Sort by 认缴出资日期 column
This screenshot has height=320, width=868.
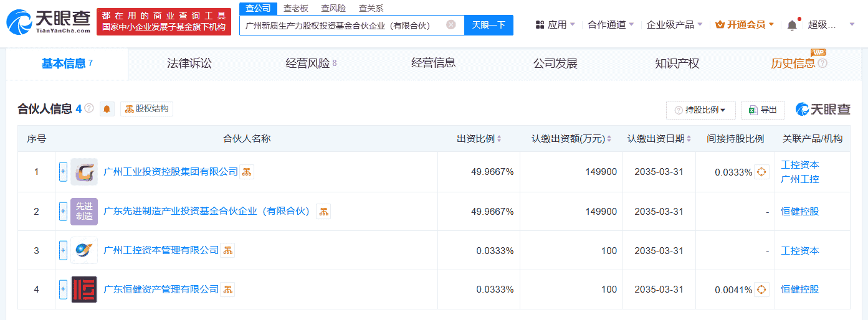[x=659, y=139]
